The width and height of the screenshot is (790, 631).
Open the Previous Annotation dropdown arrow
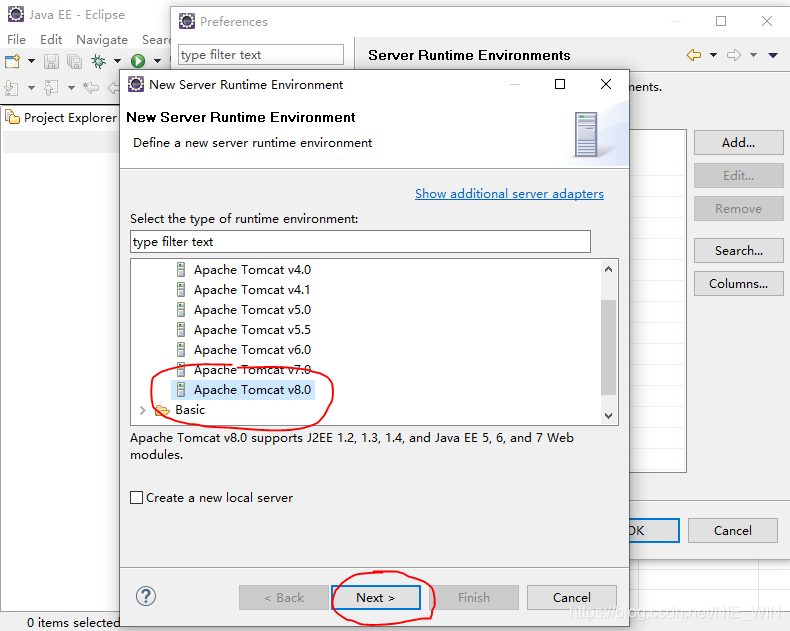[71, 88]
